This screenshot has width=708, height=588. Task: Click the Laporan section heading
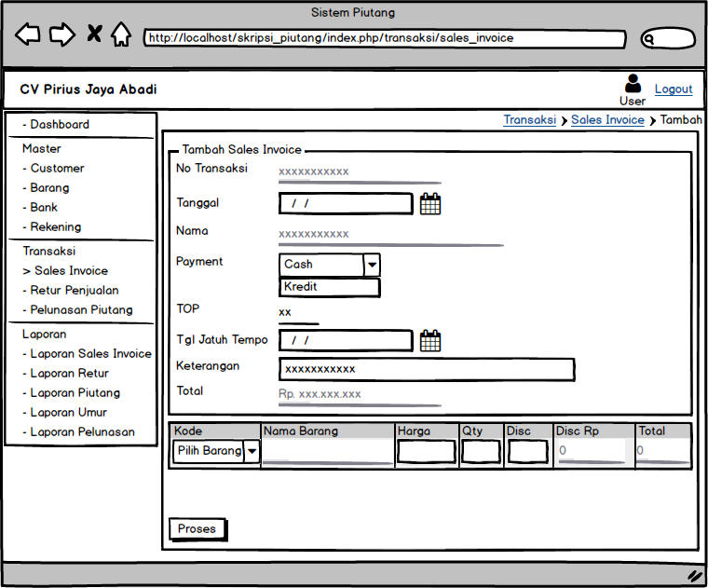[x=45, y=335]
